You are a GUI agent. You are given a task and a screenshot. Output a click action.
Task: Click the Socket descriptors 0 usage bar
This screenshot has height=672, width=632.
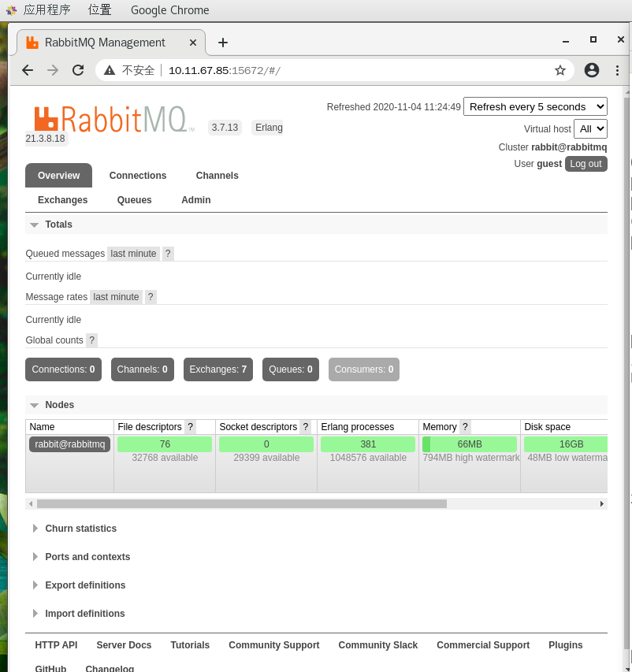click(x=266, y=444)
